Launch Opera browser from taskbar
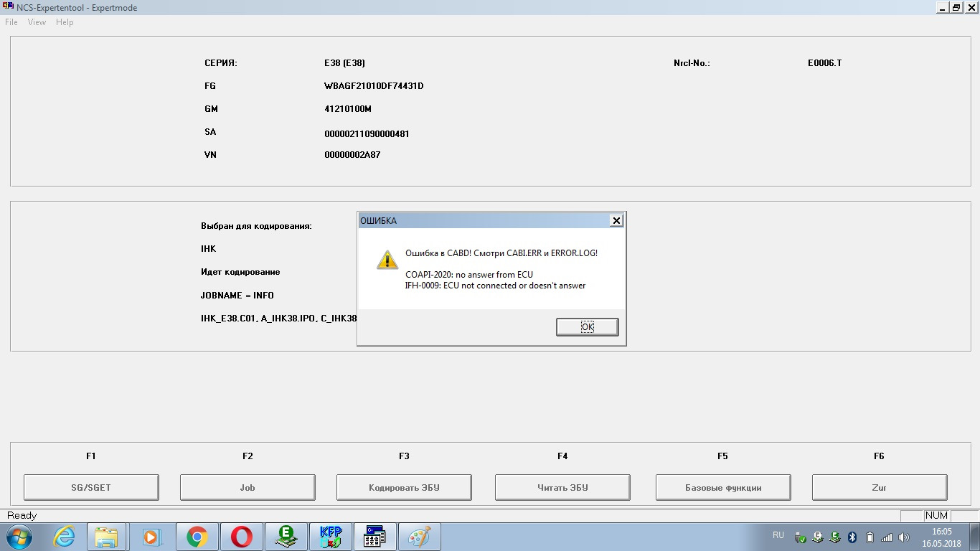The width and height of the screenshot is (980, 551). (x=241, y=537)
